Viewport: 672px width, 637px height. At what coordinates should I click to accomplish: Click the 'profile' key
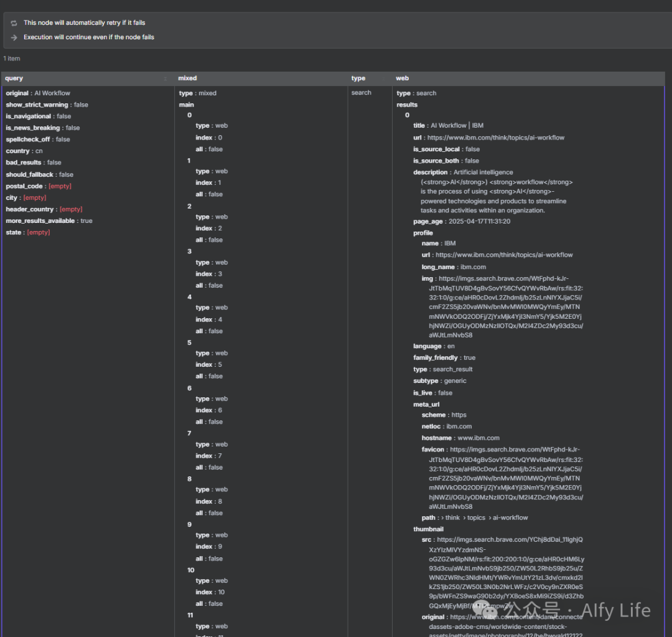(x=423, y=233)
